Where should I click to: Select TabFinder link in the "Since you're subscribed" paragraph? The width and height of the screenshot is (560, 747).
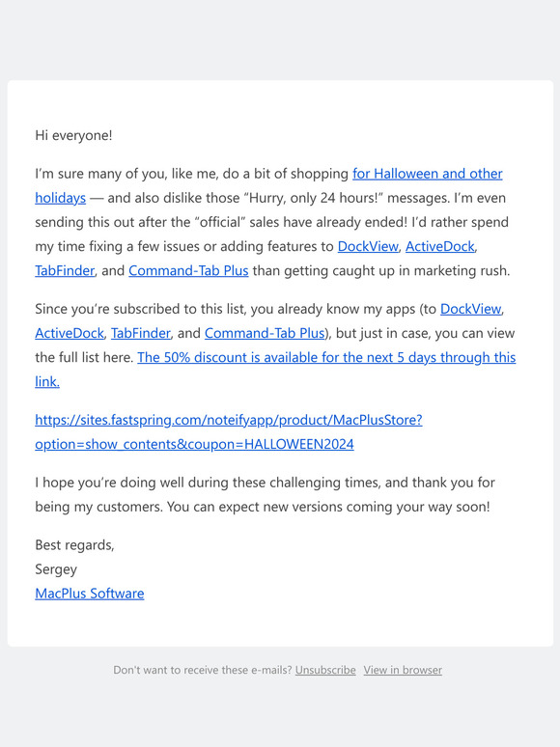point(141,333)
